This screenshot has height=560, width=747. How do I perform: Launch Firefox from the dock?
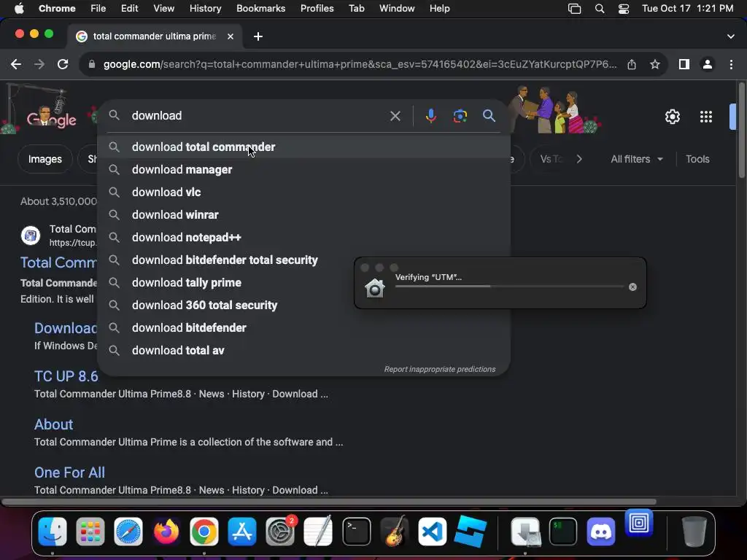point(166,532)
